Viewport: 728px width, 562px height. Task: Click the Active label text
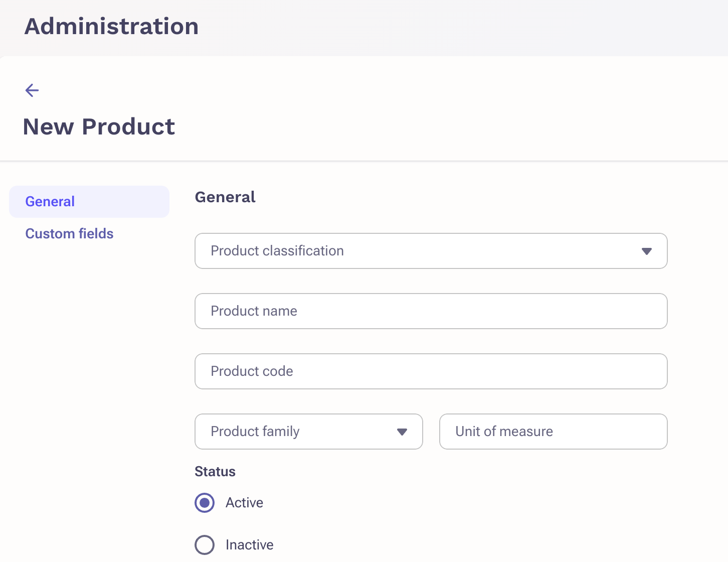tap(244, 503)
